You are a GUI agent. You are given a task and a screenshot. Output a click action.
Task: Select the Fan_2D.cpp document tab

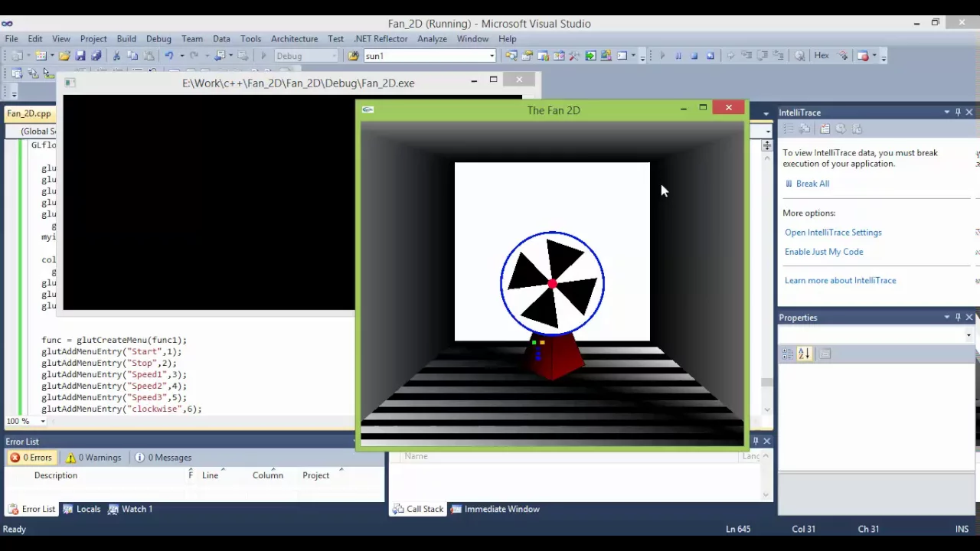[x=29, y=113]
